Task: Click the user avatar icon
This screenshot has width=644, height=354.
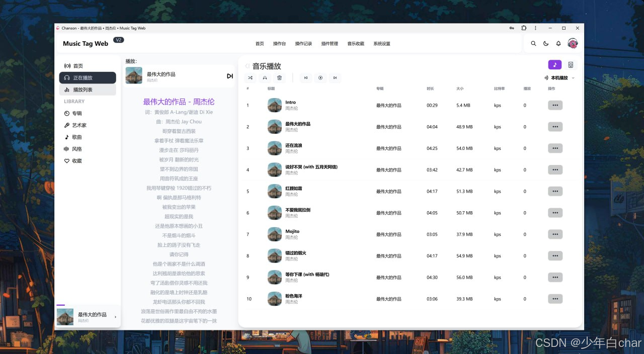Action: coord(573,44)
